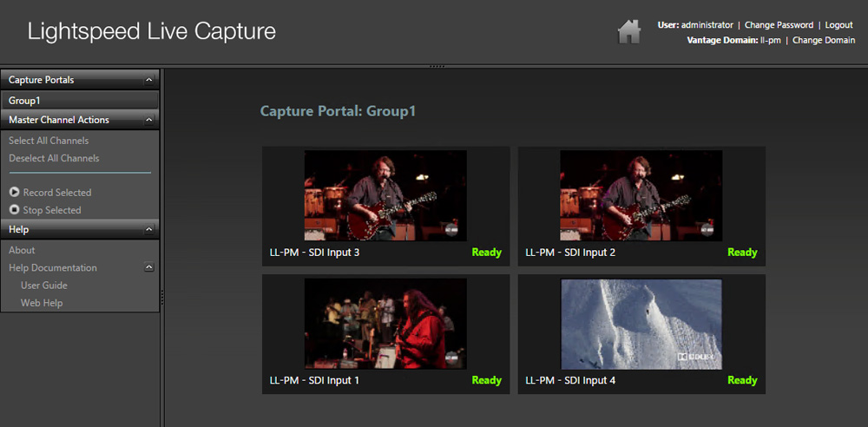Choose Select All Channels
Screen dimensions: 868x427
click(49, 141)
